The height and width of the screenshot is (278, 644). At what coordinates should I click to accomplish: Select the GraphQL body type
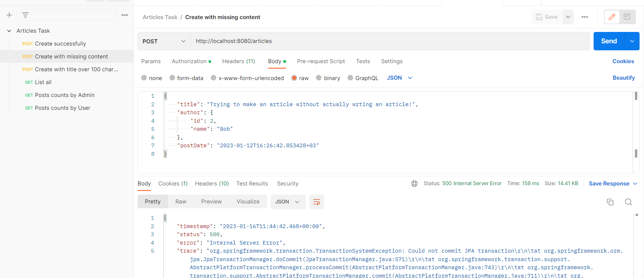point(363,78)
